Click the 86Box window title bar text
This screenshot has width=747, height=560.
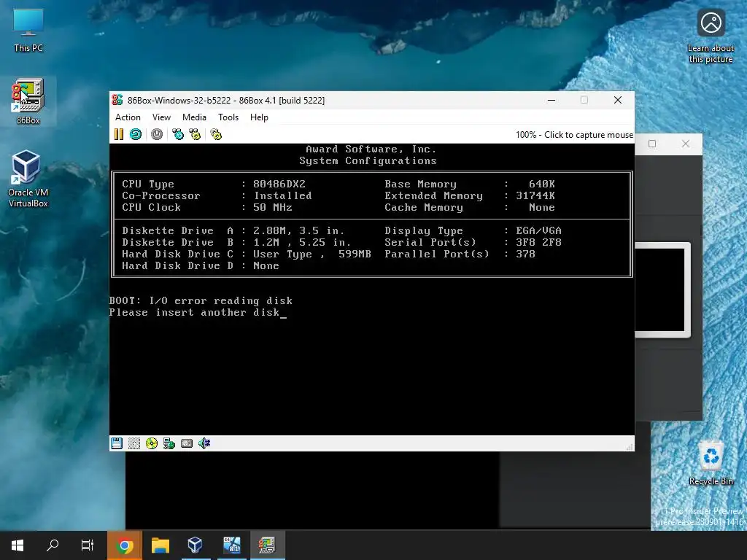coord(226,101)
